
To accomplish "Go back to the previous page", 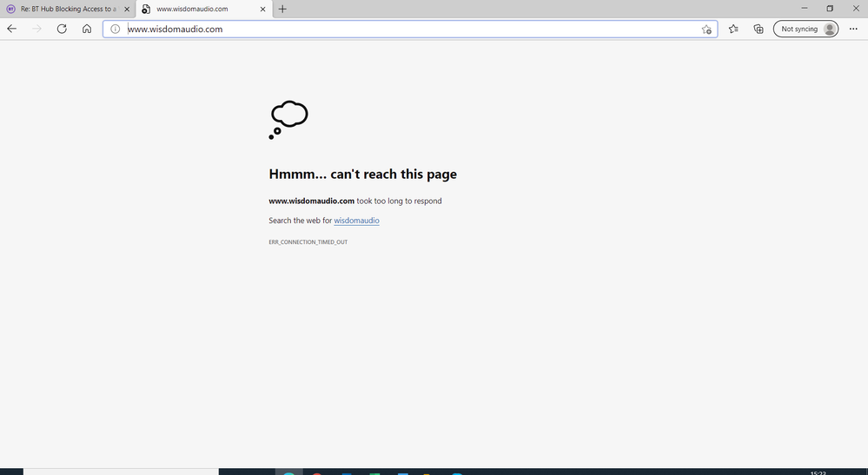I will click(11, 29).
